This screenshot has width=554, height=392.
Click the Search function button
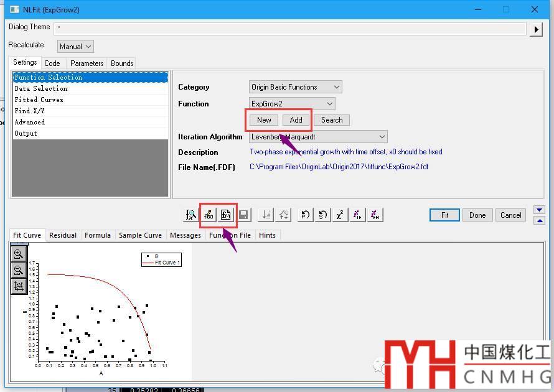tap(332, 120)
